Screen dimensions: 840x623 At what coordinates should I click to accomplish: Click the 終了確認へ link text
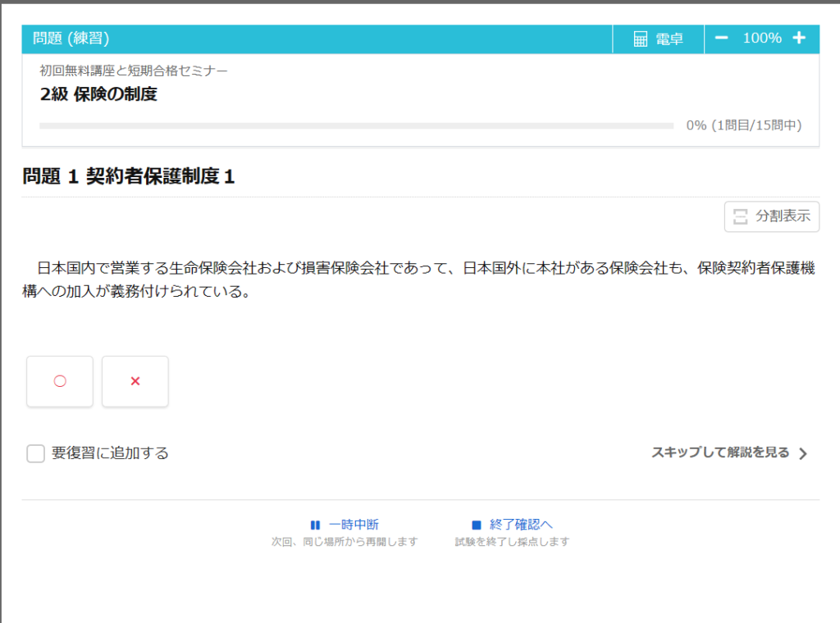pos(521,525)
